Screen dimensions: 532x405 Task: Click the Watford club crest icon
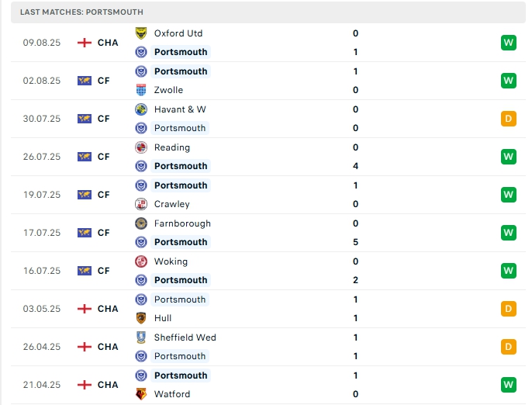[x=141, y=394]
